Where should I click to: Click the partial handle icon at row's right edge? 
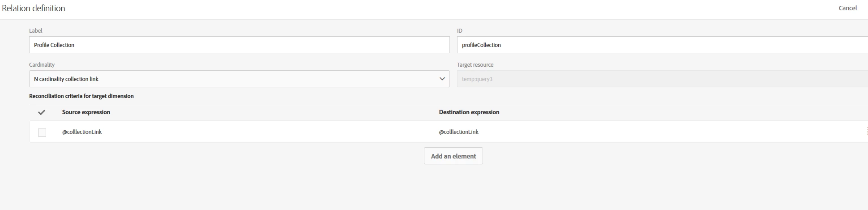tap(866, 132)
